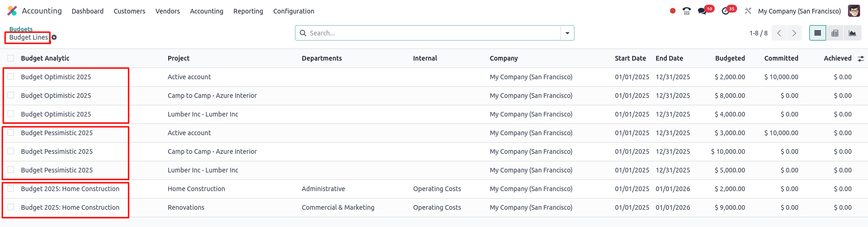Open the messages chat icon with badge

pos(702,11)
